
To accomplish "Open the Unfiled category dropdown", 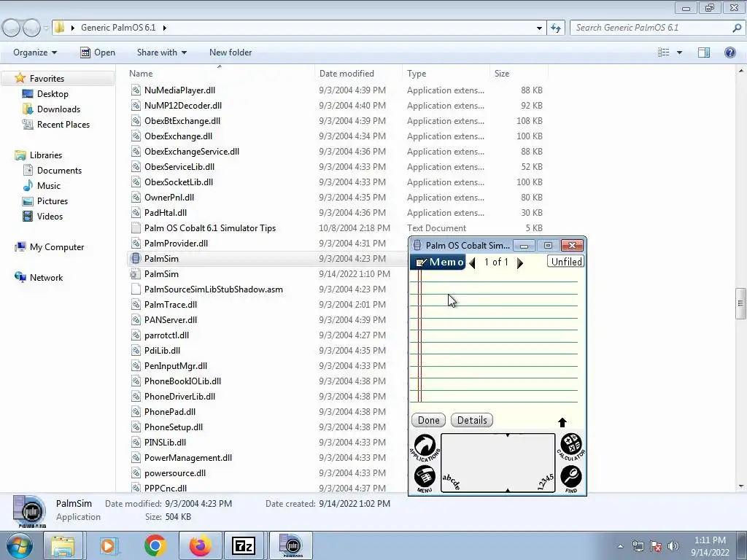I will click(566, 262).
